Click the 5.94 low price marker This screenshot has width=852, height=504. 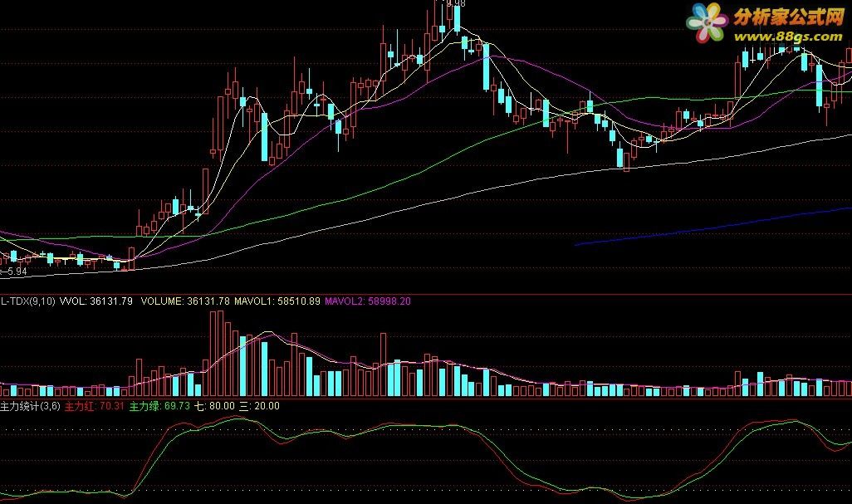click(x=14, y=271)
